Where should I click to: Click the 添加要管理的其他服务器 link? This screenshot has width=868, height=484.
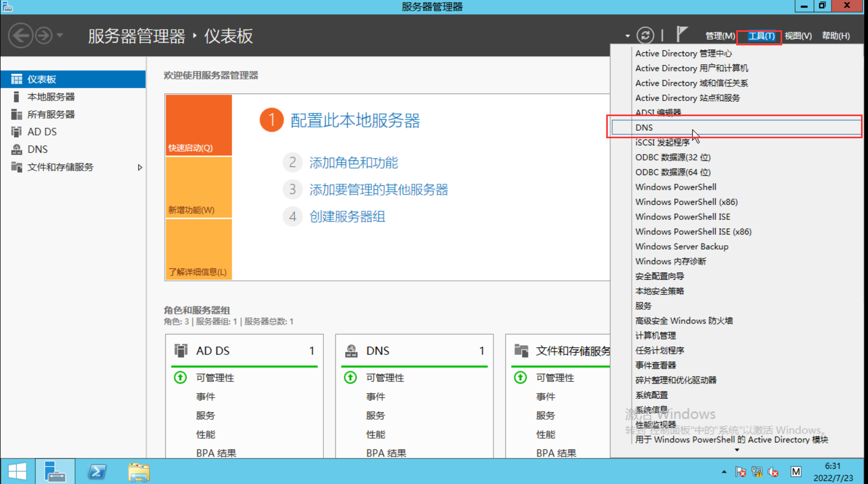coord(378,190)
